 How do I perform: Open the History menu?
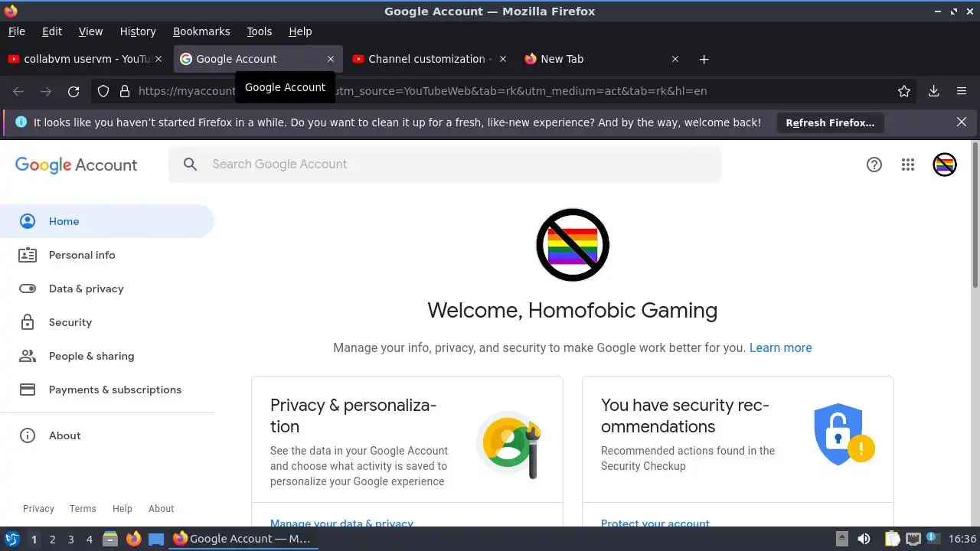(x=138, y=31)
